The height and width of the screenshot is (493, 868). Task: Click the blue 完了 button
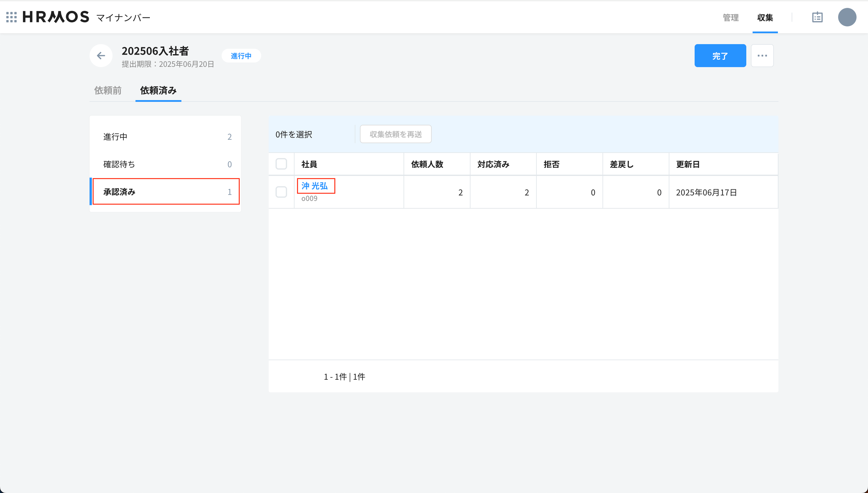[x=720, y=56]
